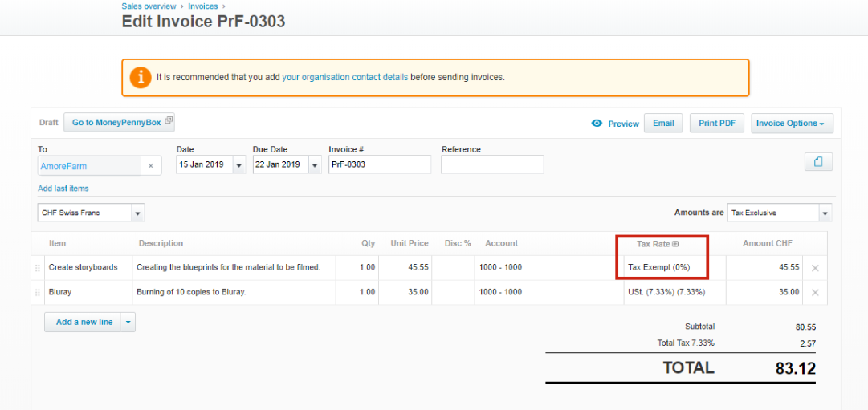This screenshot has height=410, width=868.
Task: Click the Print PDF button
Action: tap(717, 124)
